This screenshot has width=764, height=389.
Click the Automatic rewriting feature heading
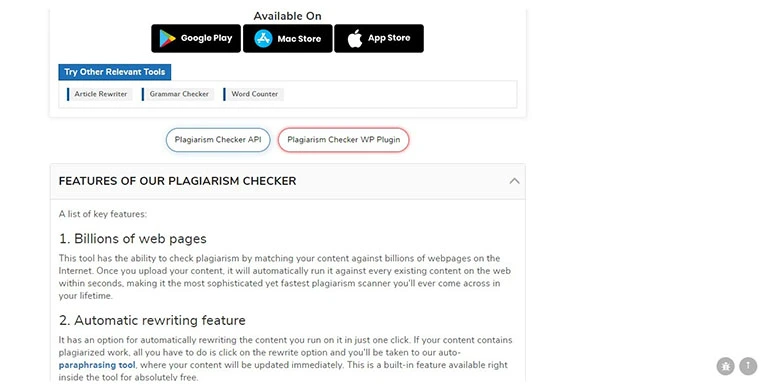152,320
